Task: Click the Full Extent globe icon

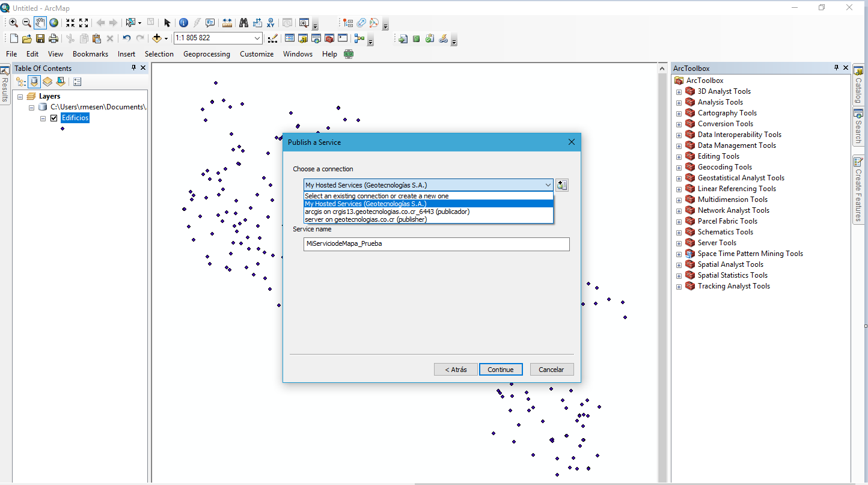Action: pos(54,23)
